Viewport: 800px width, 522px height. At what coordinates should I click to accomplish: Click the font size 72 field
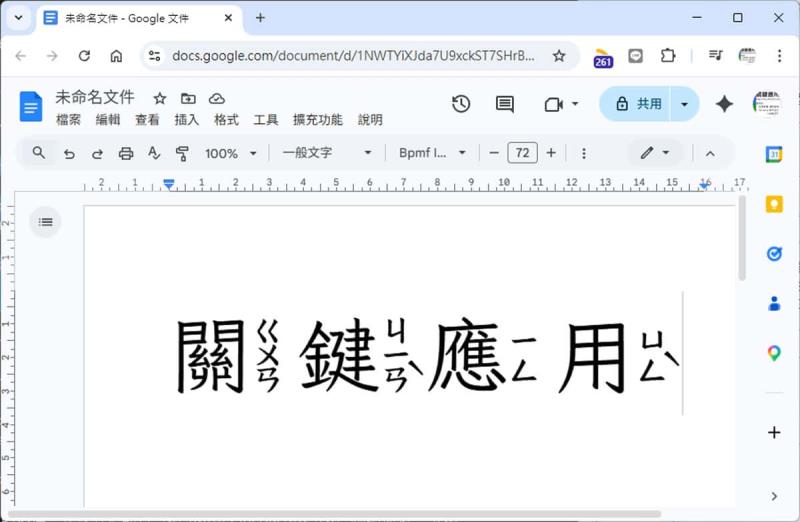pyautogui.click(x=522, y=153)
